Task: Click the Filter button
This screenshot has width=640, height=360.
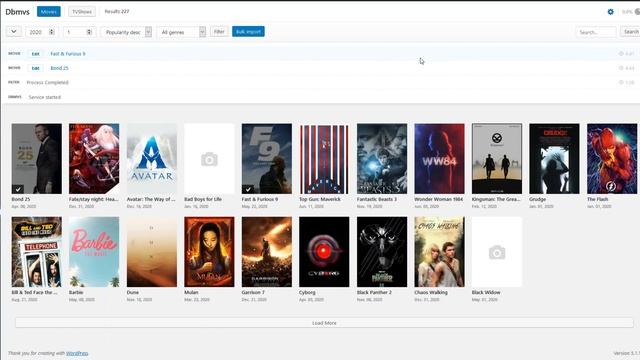Action: tap(219, 31)
